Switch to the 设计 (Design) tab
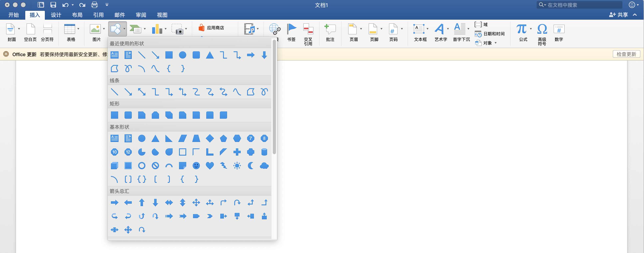 click(56, 15)
